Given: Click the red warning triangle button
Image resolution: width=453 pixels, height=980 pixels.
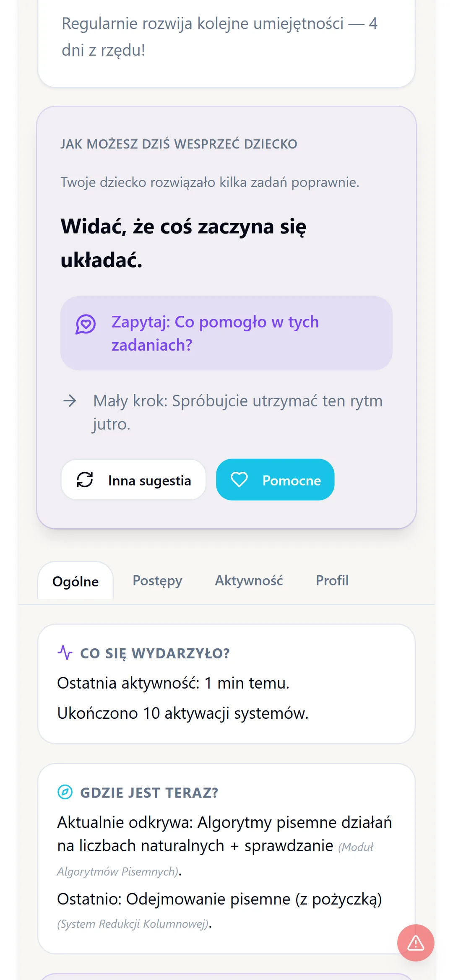Looking at the screenshot, I should click(x=415, y=943).
